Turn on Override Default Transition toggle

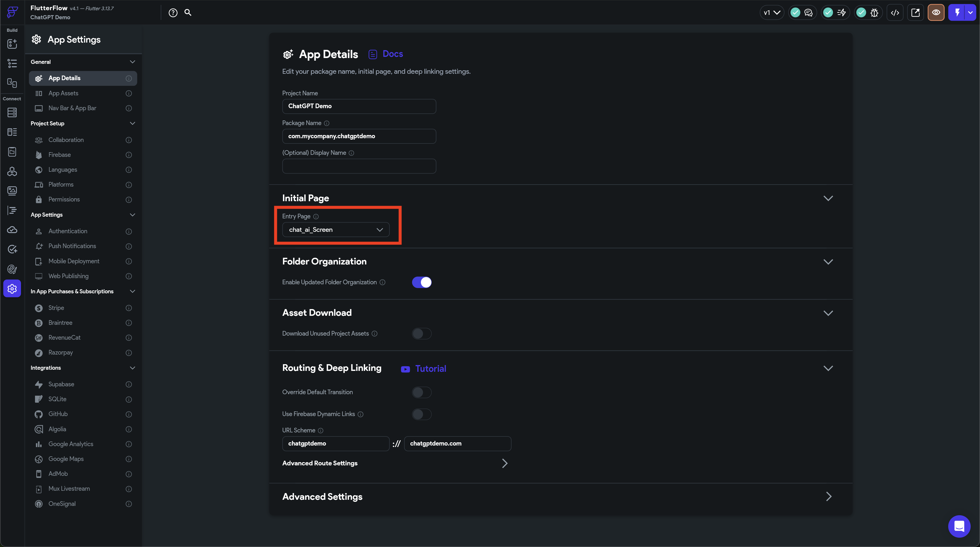click(421, 392)
